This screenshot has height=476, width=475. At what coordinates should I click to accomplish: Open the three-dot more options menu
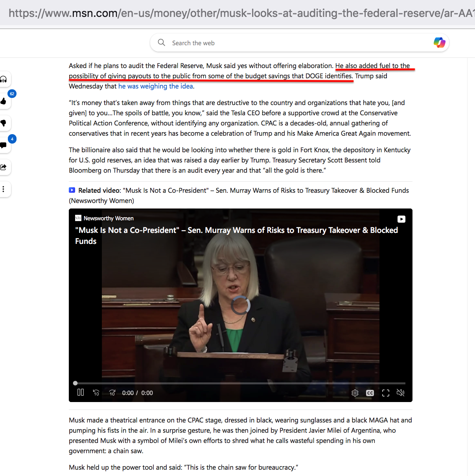4,189
